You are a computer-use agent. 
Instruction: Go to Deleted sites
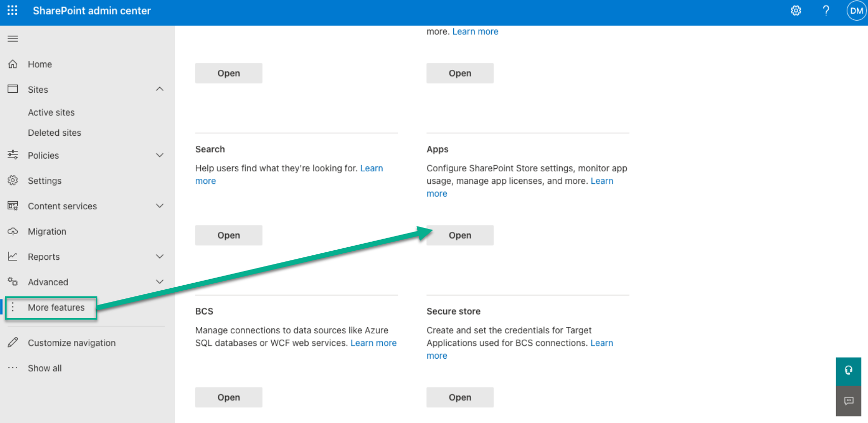(x=54, y=133)
